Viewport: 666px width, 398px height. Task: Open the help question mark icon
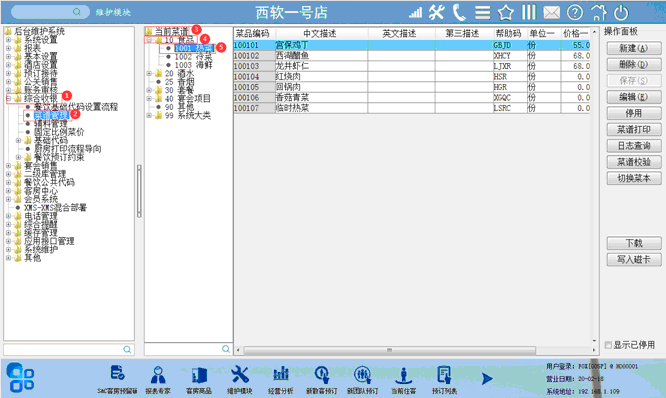[575, 12]
